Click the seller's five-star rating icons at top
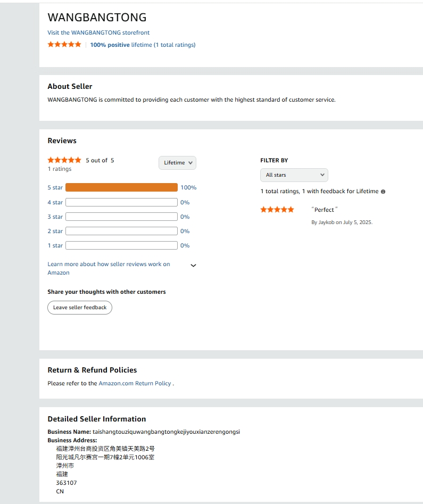The width and height of the screenshot is (423, 504). click(64, 45)
